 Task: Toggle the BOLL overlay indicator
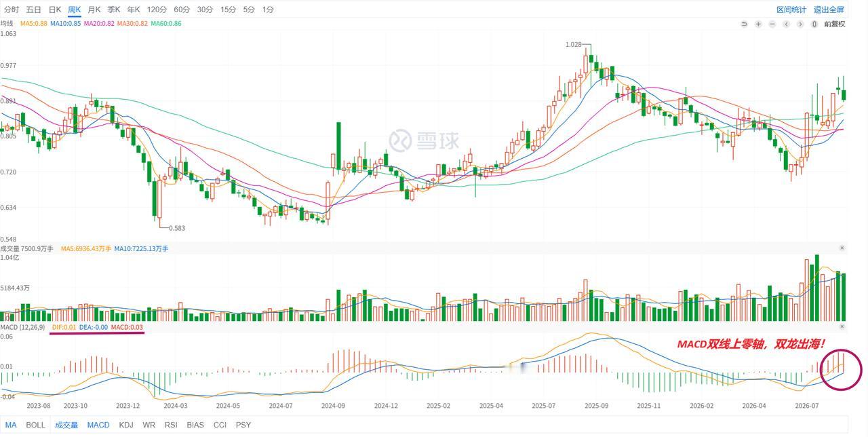(x=35, y=425)
